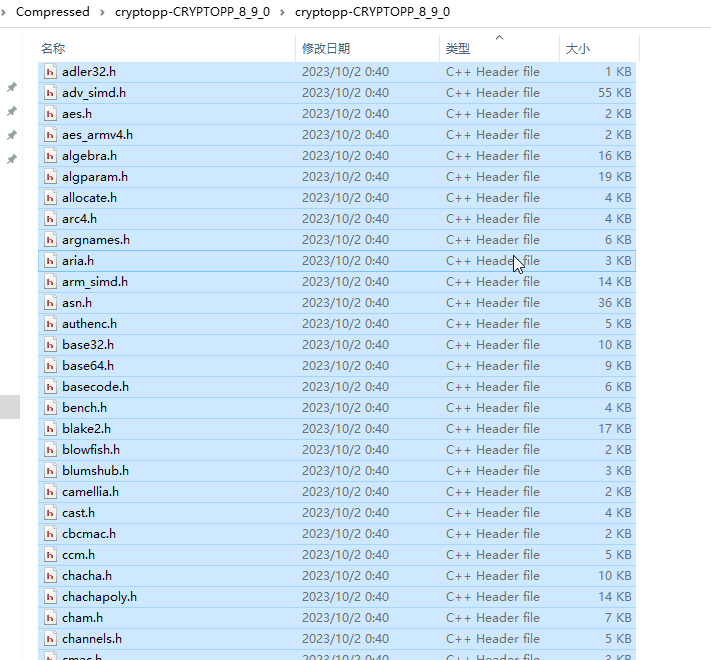Click the base32.h file icon

(x=50, y=345)
